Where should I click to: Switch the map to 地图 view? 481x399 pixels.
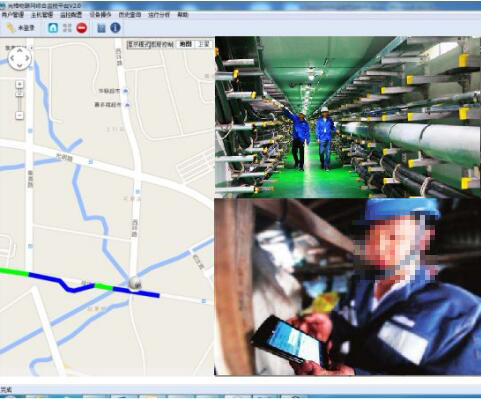(x=185, y=44)
